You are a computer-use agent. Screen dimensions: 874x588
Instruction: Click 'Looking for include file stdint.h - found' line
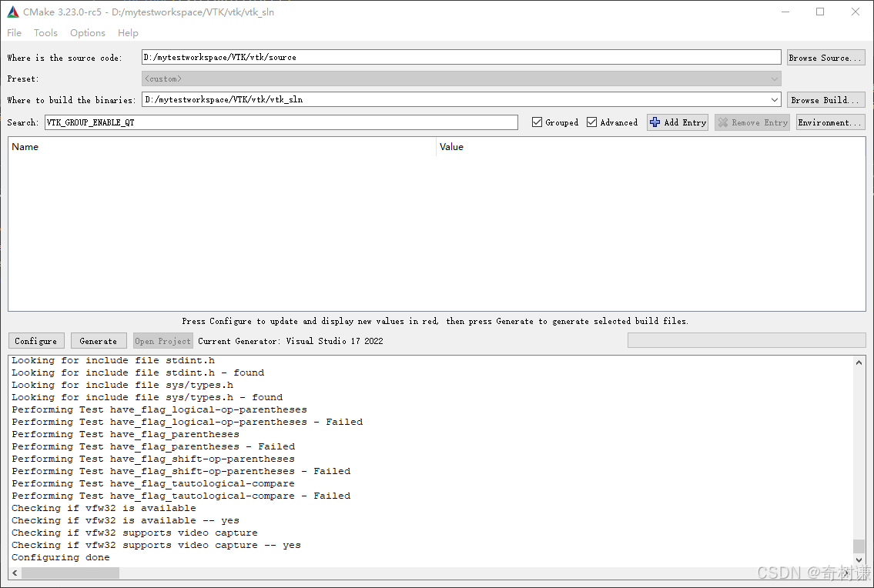coord(138,373)
